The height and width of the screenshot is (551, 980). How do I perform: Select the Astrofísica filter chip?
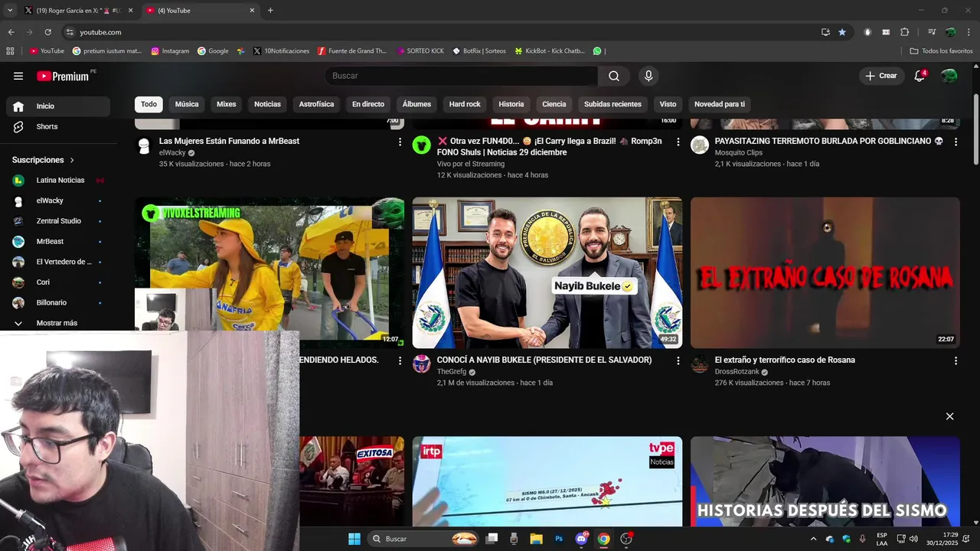[316, 104]
